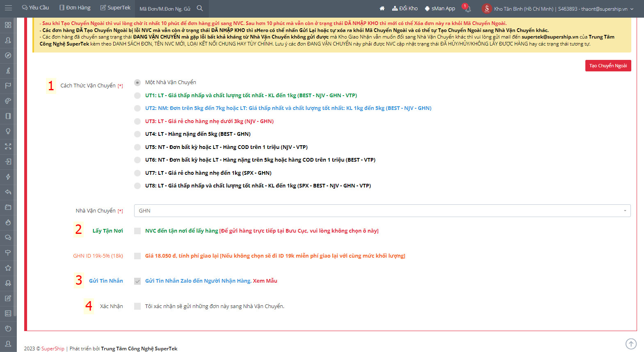Open the notebook sidebar icon
Viewport: 644px width, 352px height.
8,116
